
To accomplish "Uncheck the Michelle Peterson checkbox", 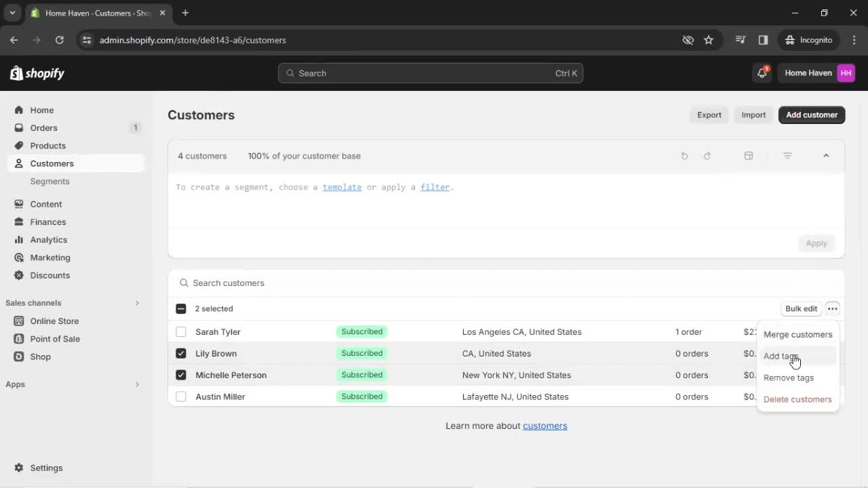I will point(181,375).
